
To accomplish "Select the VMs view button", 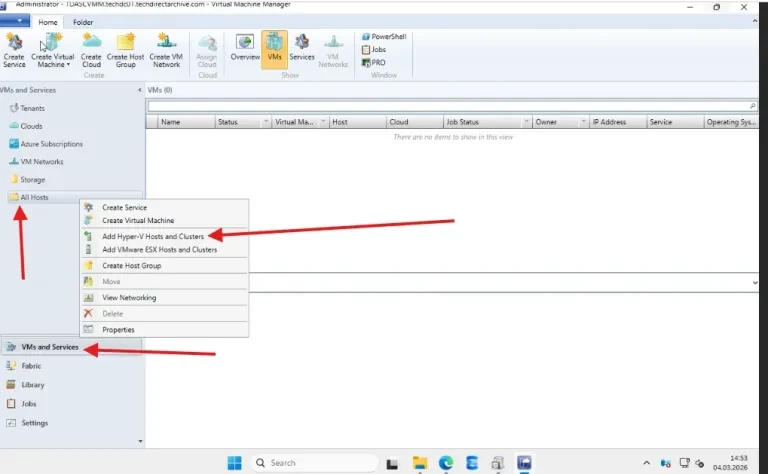I will [x=274, y=48].
